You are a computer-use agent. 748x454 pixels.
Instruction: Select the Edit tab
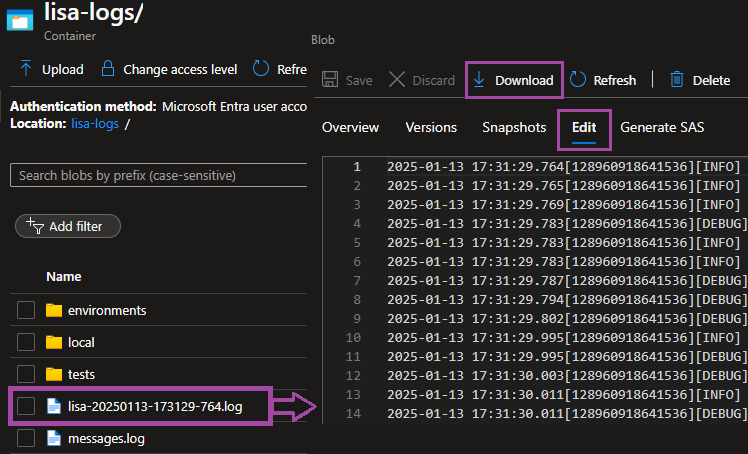(584, 127)
